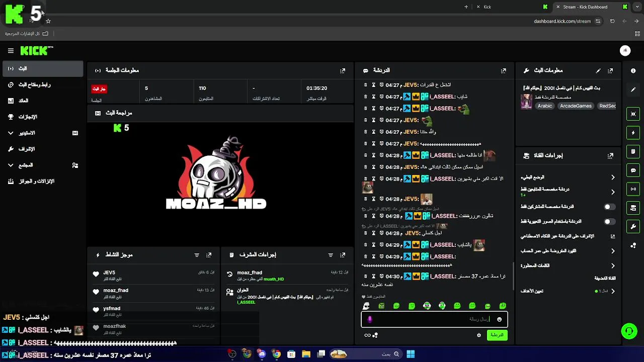Toggle moderator actions log widget in right rail

click(633, 151)
